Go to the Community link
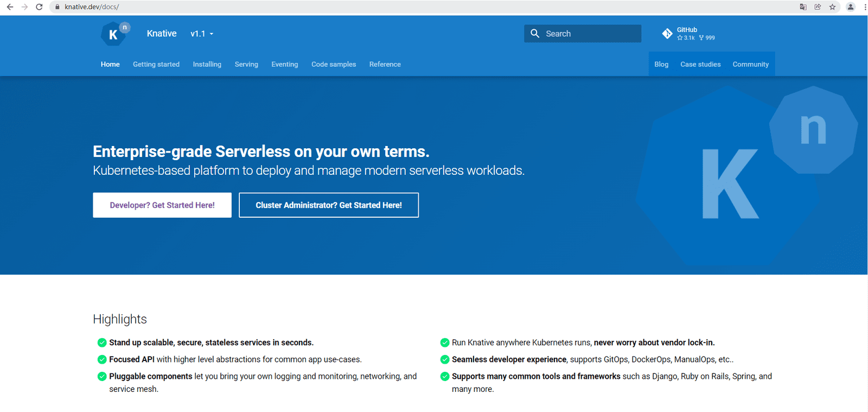868x412 pixels. [x=751, y=64]
